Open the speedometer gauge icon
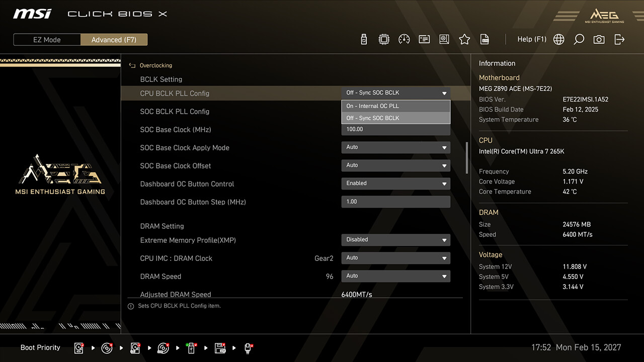The width and height of the screenshot is (644, 362). click(404, 39)
